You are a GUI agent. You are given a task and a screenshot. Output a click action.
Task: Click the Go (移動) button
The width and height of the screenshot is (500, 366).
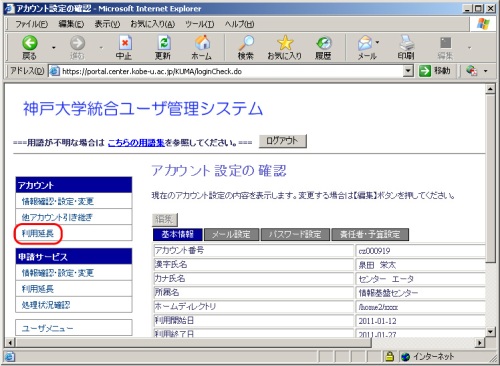click(435, 71)
